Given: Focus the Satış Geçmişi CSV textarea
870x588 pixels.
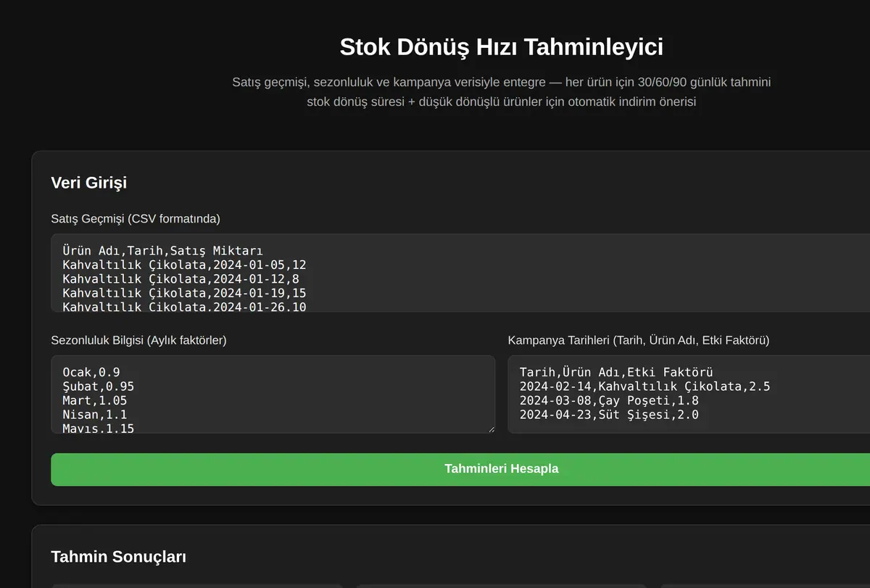Looking at the screenshot, I should [460, 273].
